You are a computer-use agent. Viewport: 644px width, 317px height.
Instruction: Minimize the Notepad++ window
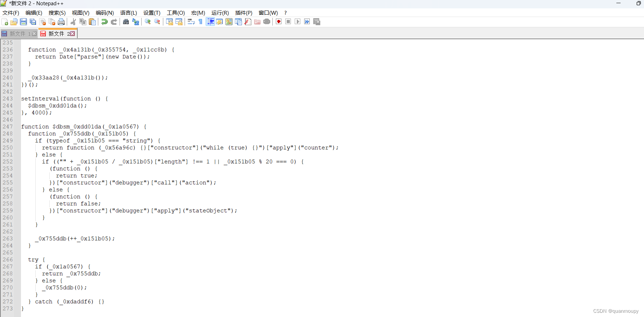(618, 3)
